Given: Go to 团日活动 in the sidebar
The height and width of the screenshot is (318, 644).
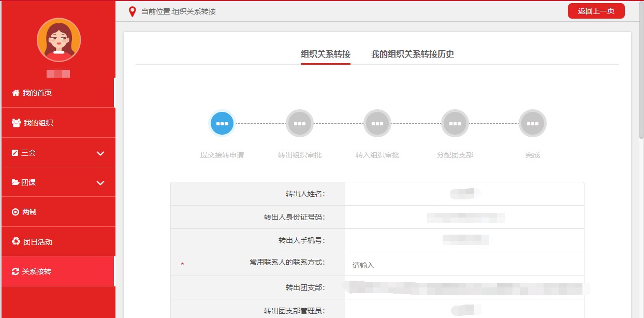Looking at the screenshot, I should (38, 242).
